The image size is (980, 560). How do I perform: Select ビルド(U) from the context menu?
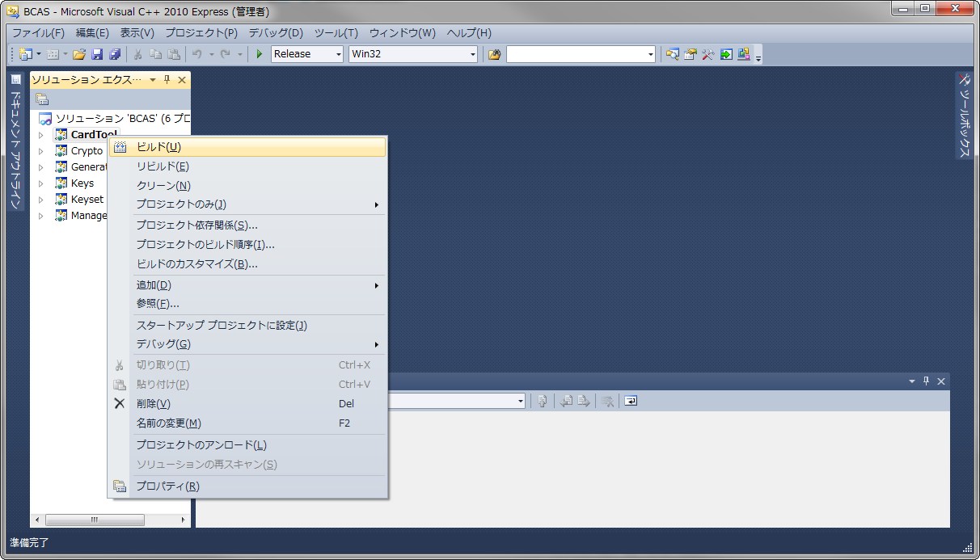(x=158, y=147)
